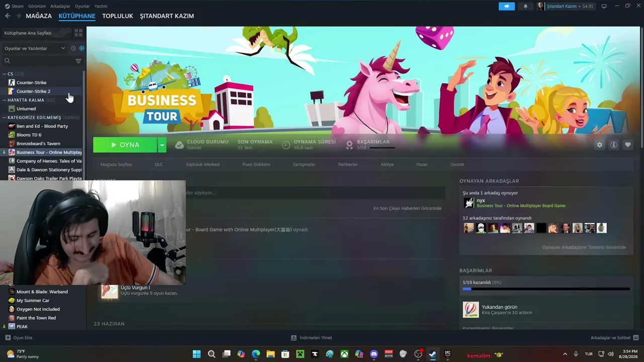Open the Arkadaşlar menu

point(60,6)
